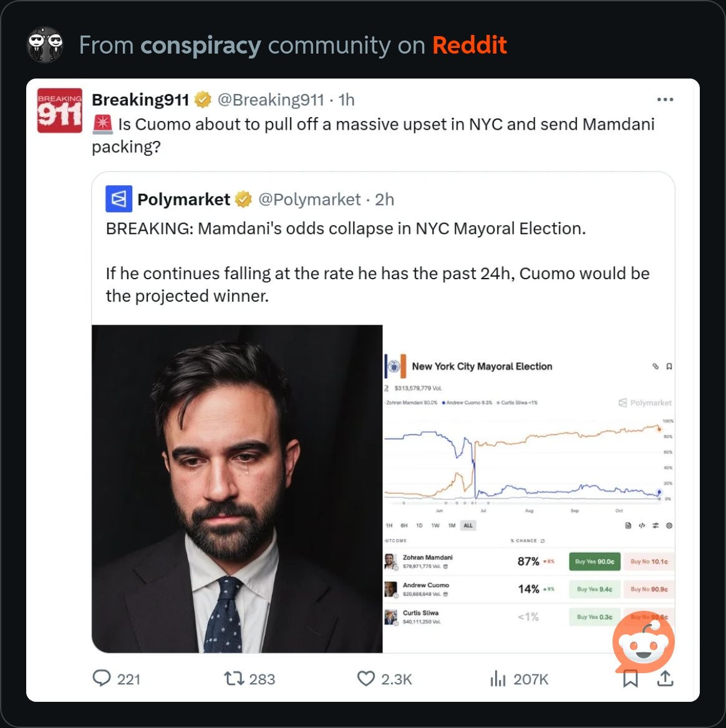Image resolution: width=726 pixels, height=728 pixels.
Task: Reply to the Breaking911 tweet
Action: click(x=102, y=678)
